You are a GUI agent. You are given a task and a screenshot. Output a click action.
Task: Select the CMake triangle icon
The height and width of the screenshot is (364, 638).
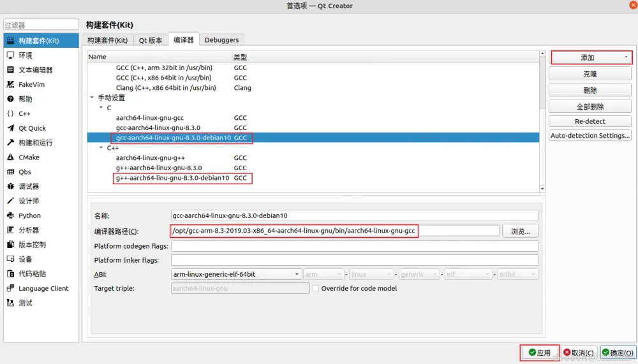(x=11, y=157)
